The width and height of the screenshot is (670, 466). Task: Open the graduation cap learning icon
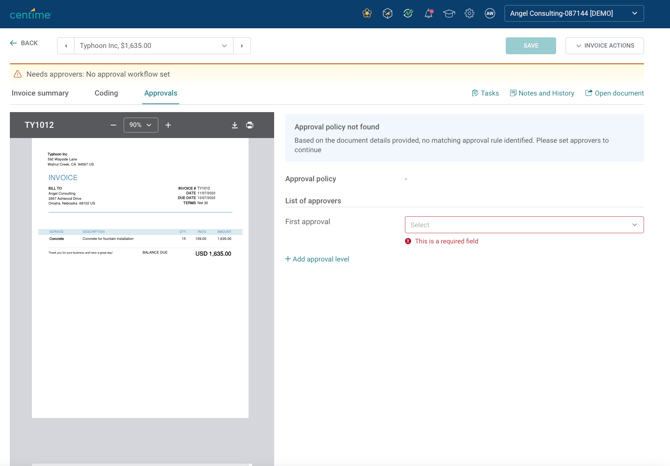[x=449, y=14]
